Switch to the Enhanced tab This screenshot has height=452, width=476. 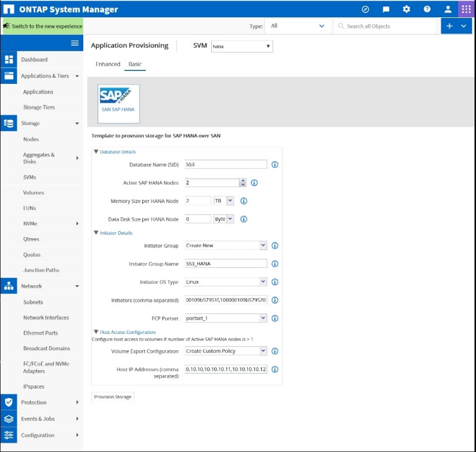(108, 64)
